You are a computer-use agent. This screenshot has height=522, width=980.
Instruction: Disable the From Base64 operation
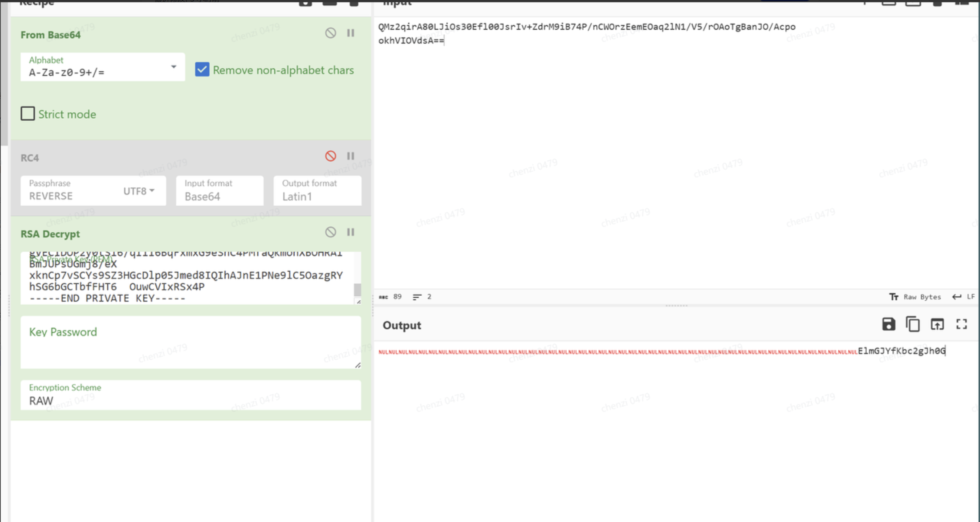click(330, 33)
